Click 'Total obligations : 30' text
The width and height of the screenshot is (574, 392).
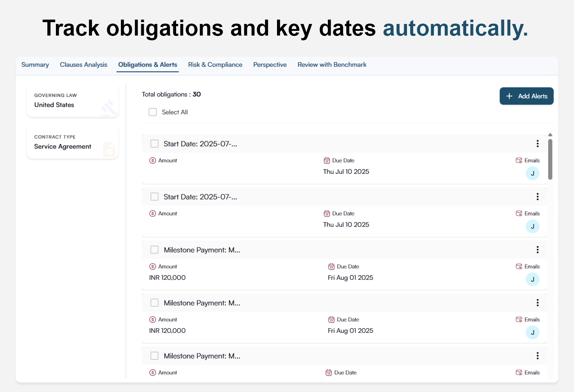coord(171,94)
